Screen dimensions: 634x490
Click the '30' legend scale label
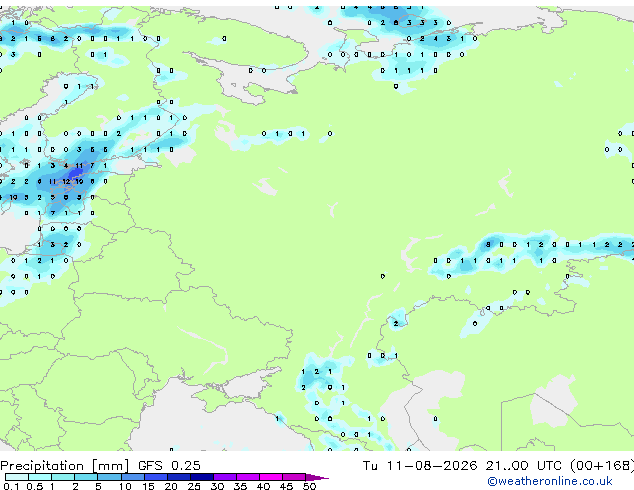217,486
